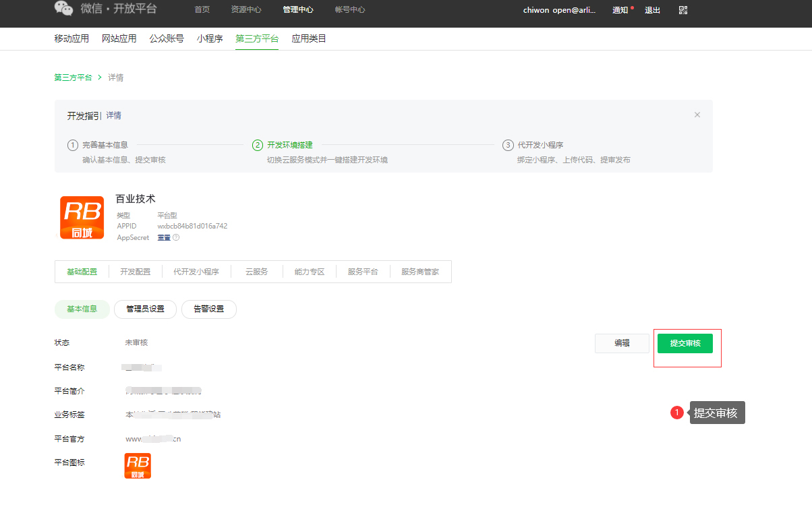Image resolution: width=812 pixels, height=513 pixels.
Task: Select 告警设置 pill tab
Action: coord(209,309)
